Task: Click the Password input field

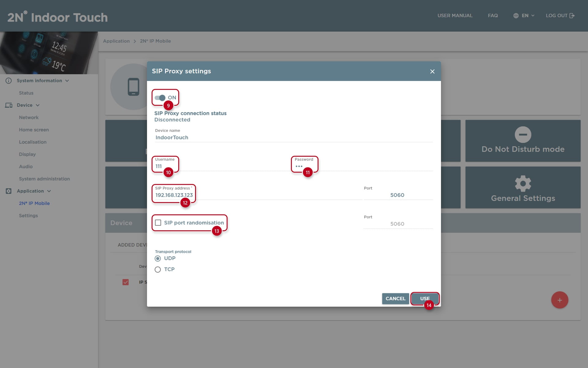Action: pos(363,166)
